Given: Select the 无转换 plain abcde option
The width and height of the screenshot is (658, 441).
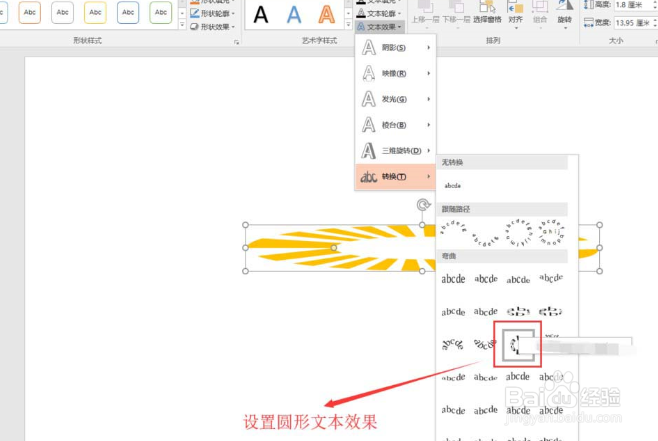Looking at the screenshot, I should tap(453, 185).
